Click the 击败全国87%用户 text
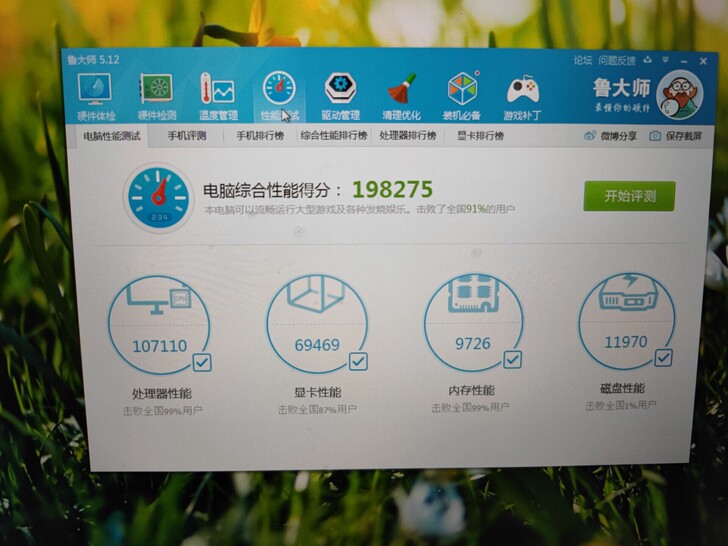The height and width of the screenshot is (546, 728). click(317, 409)
